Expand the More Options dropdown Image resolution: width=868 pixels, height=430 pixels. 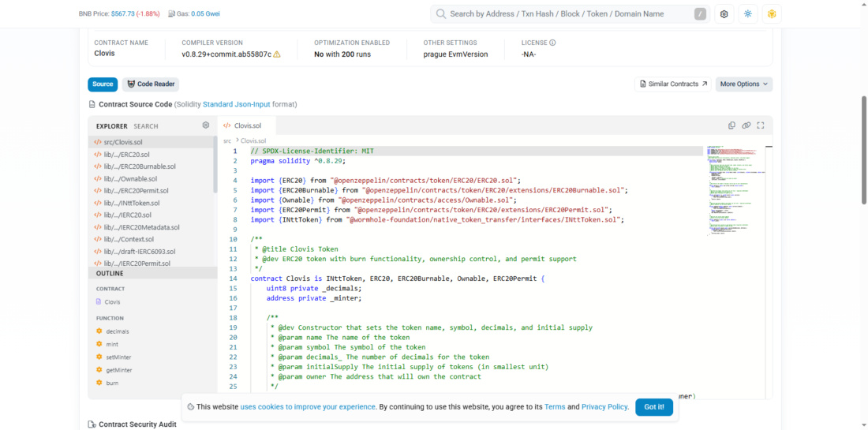[x=744, y=84]
